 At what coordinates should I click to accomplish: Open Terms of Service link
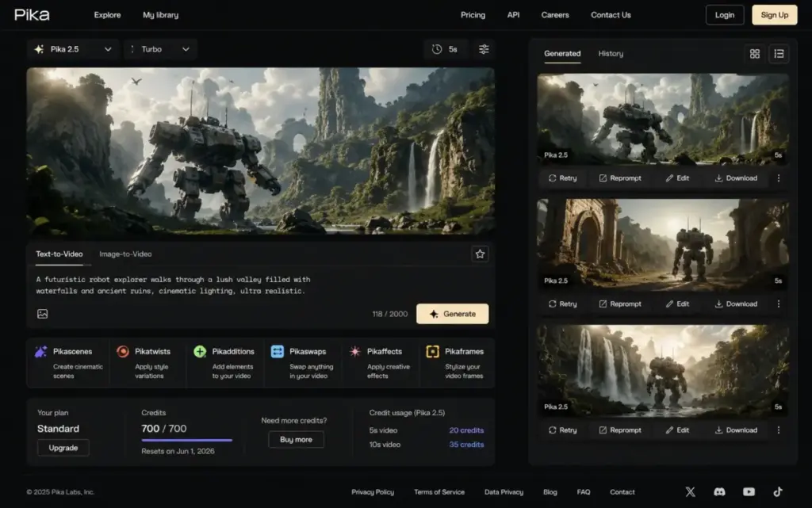(439, 492)
